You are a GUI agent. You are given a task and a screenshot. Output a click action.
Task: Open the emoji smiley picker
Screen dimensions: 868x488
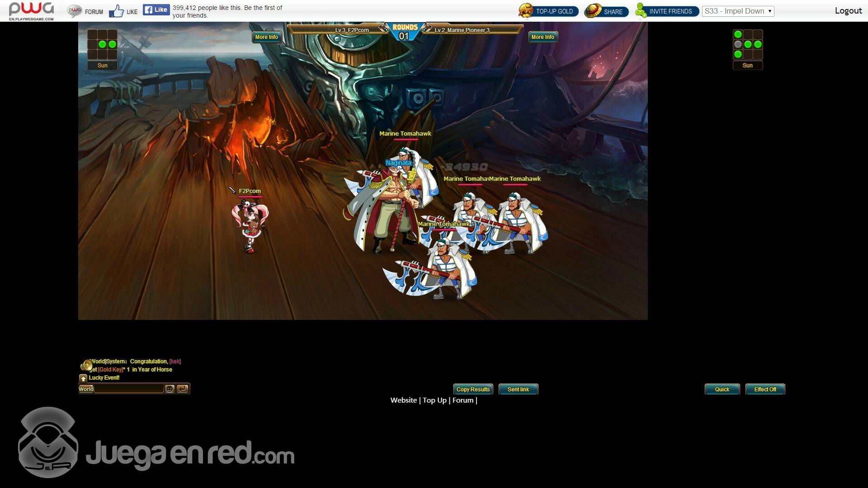pyautogui.click(x=170, y=389)
